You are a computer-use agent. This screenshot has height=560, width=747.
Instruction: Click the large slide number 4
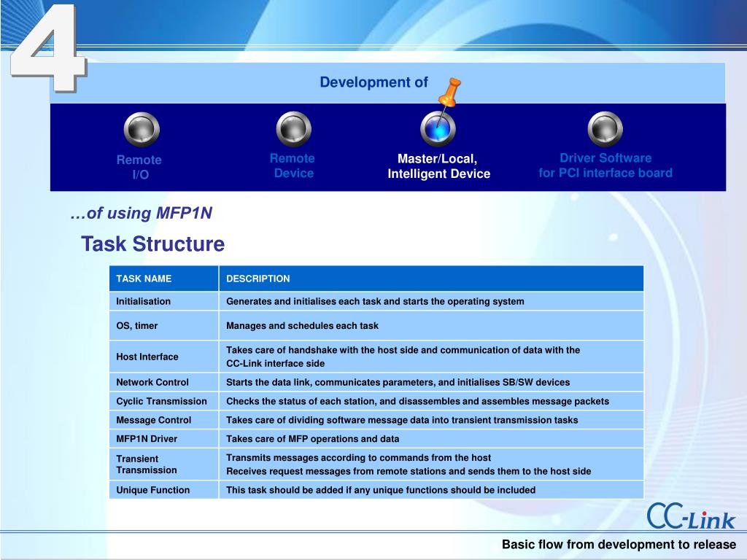[x=47, y=47]
